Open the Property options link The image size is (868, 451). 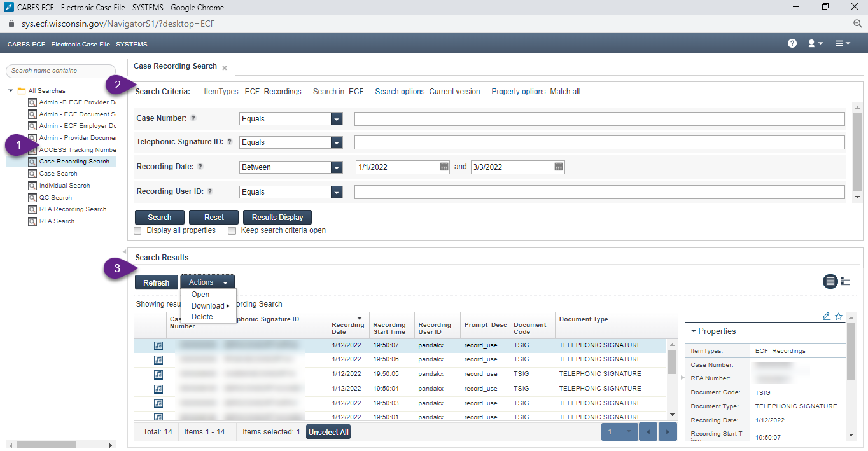point(519,92)
